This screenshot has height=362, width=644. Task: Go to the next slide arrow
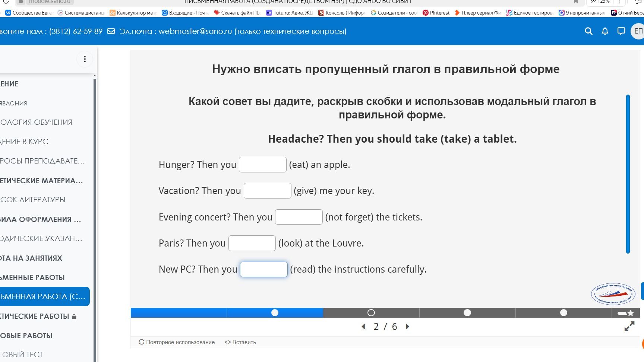[407, 327]
